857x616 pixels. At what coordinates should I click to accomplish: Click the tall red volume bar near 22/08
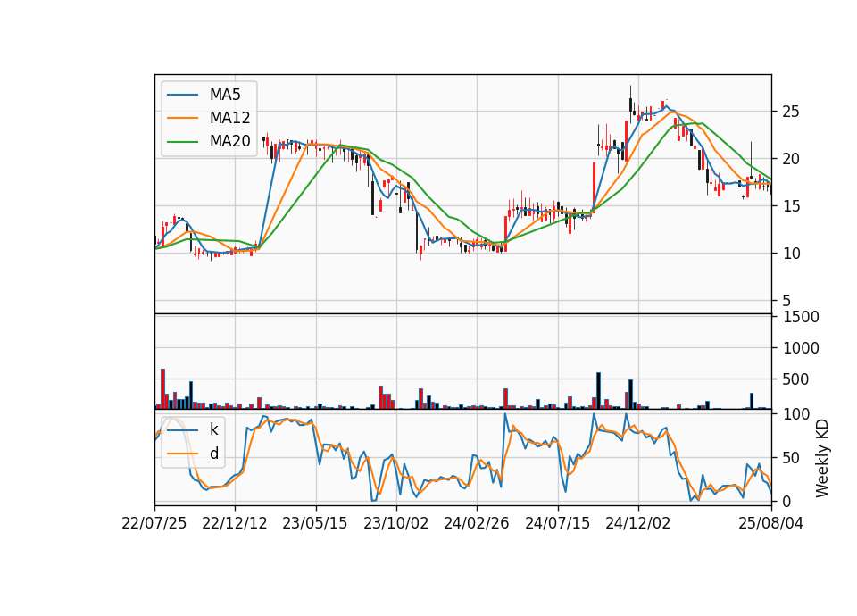pyautogui.click(x=162, y=389)
